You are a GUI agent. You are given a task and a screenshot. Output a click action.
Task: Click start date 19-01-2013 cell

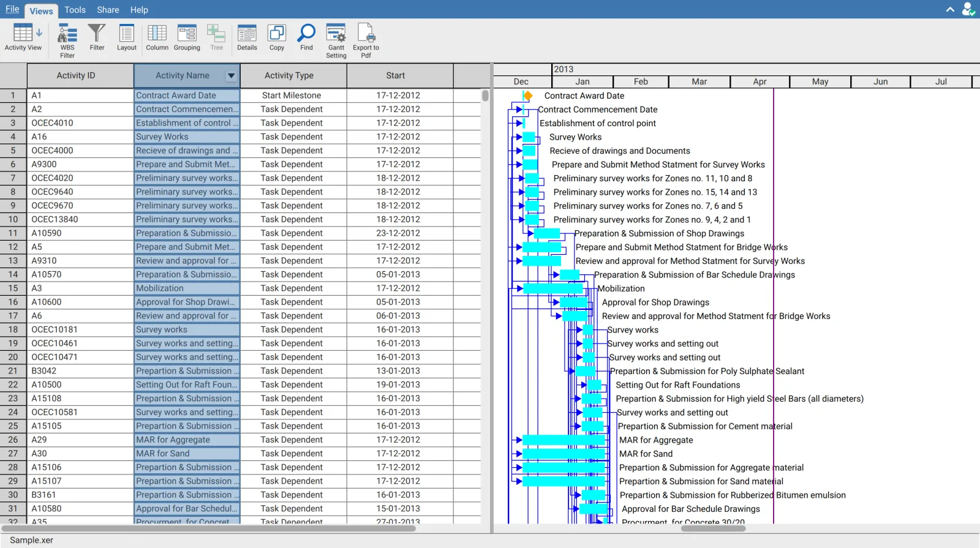tap(400, 385)
